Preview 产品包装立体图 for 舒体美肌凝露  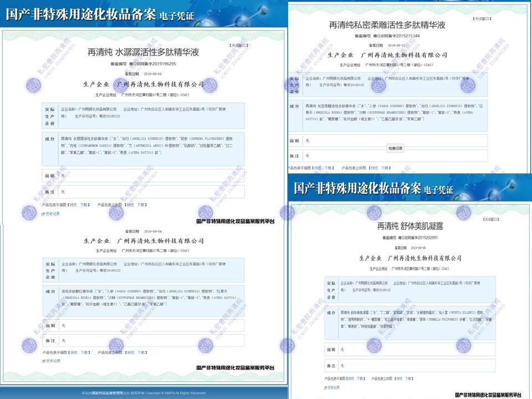click(400, 378)
